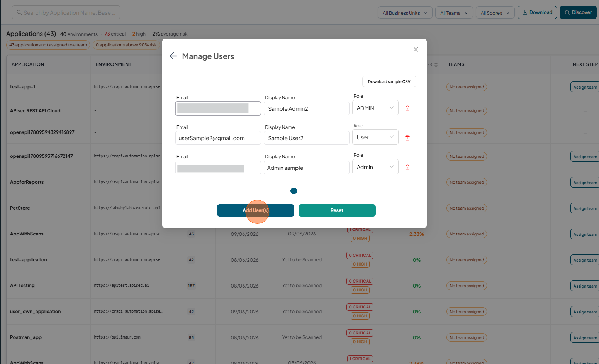Delete the Sample Admin2 user row

407,108
